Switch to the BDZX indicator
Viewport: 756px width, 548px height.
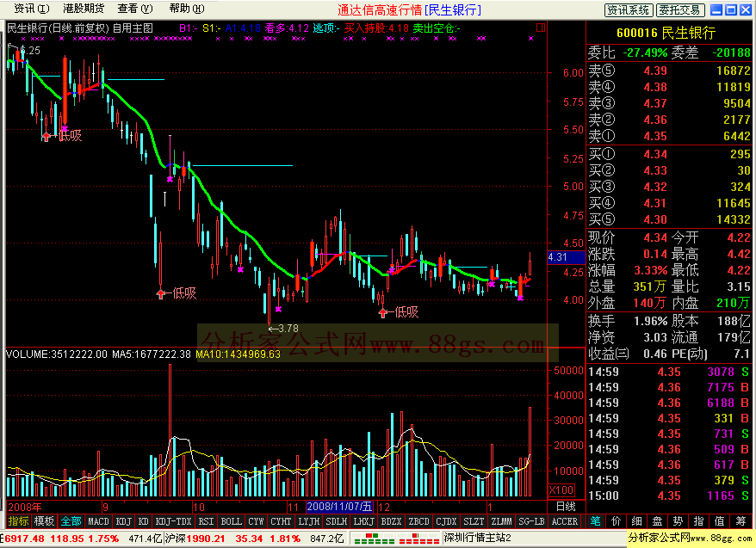click(x=391, y=521)
